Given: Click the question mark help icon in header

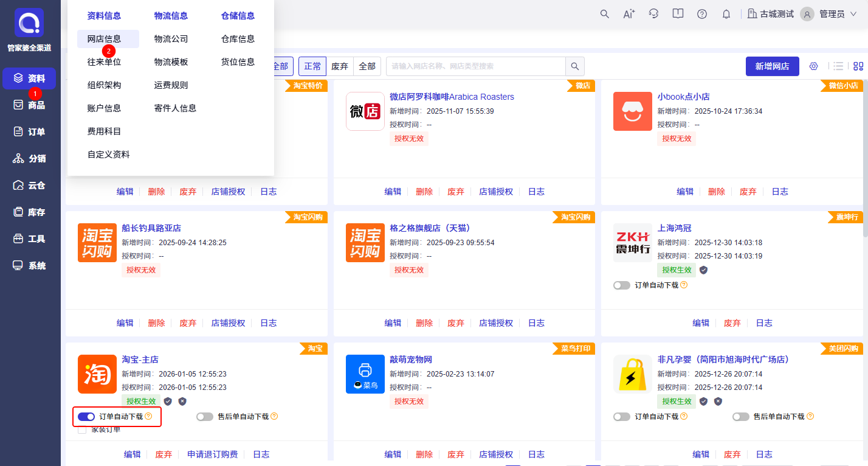Looking at the screenshot, I should click(702, 14).
